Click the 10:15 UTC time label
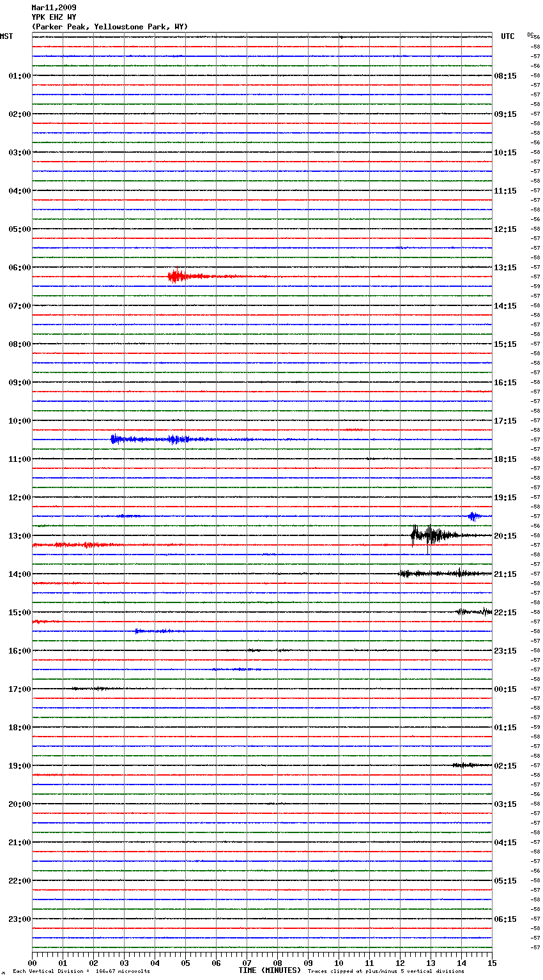The width and height of the screenshot is (543, 980). click(x=505, y=153)
